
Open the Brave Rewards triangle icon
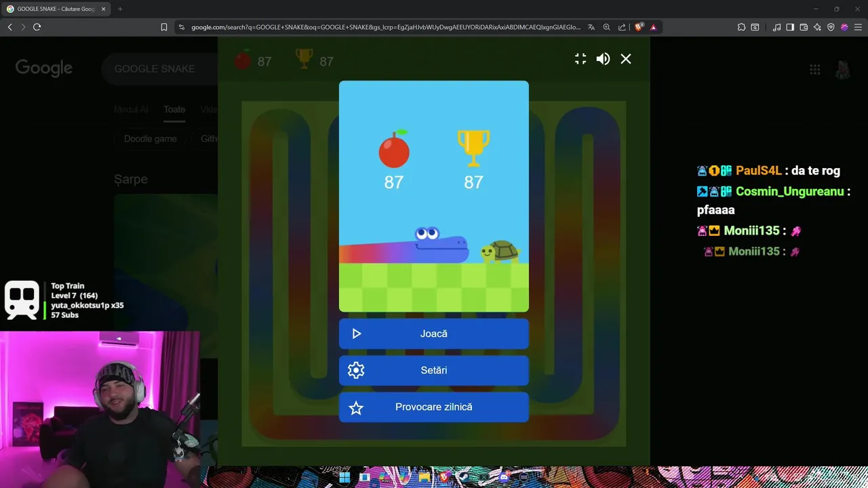[x=653, y=27]
